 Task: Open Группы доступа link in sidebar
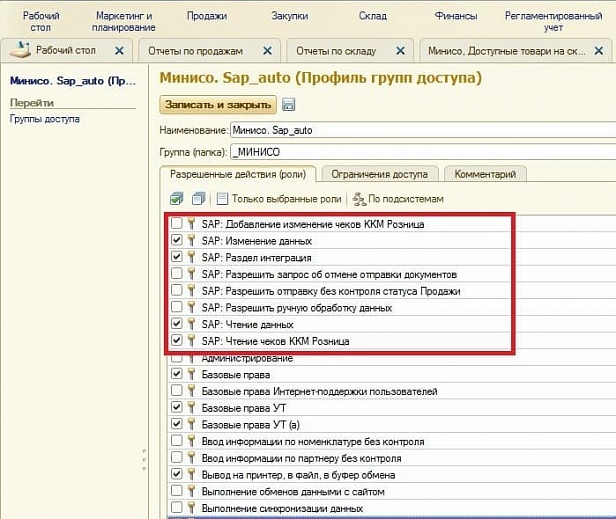click(45, 119)
